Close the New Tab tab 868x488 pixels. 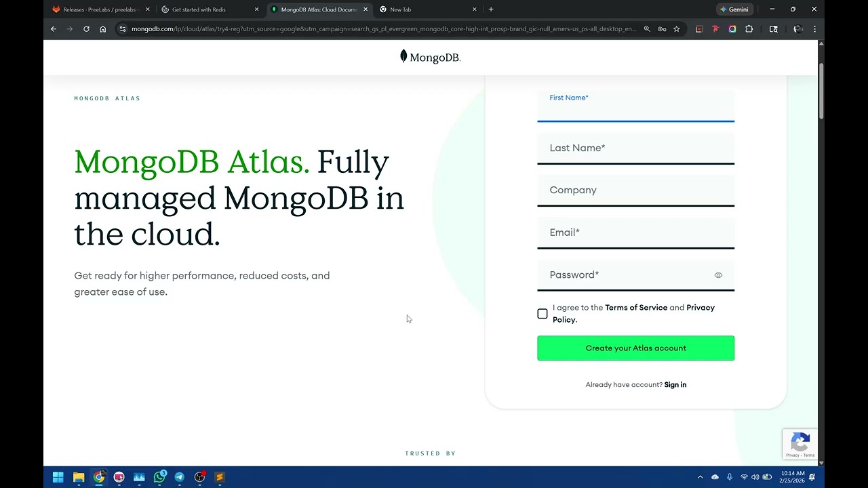[474, 9]
